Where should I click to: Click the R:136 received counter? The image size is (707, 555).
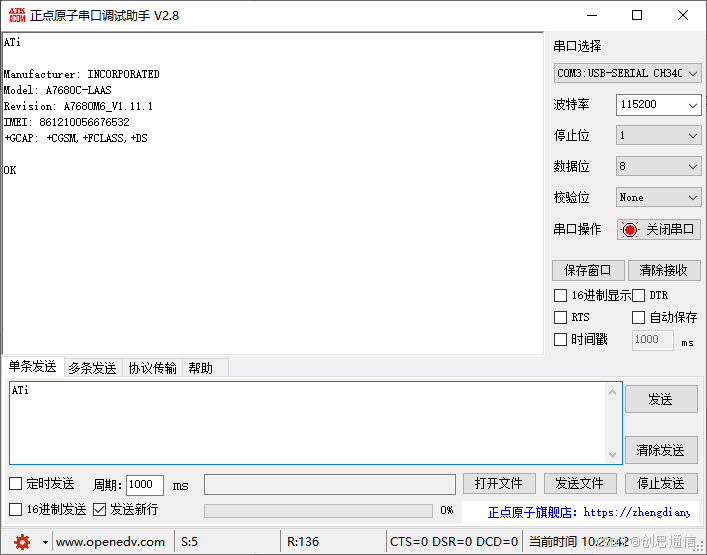(303, 541)
